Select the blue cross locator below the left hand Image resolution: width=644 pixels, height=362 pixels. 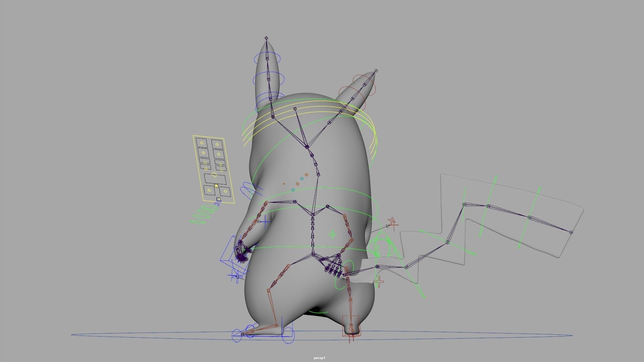237,277
